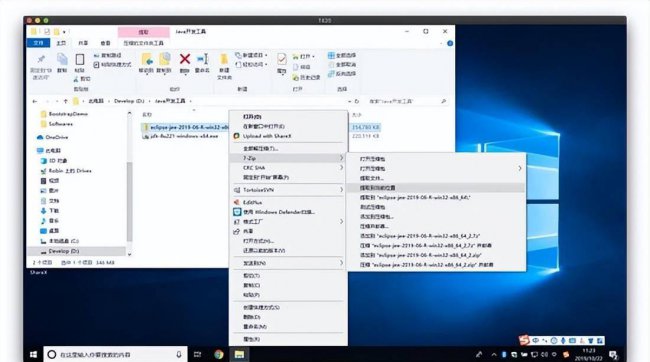Screen dimensions: 650x362
Task: Click Upload with ShareX menu entry
Action: pos(288,136)
